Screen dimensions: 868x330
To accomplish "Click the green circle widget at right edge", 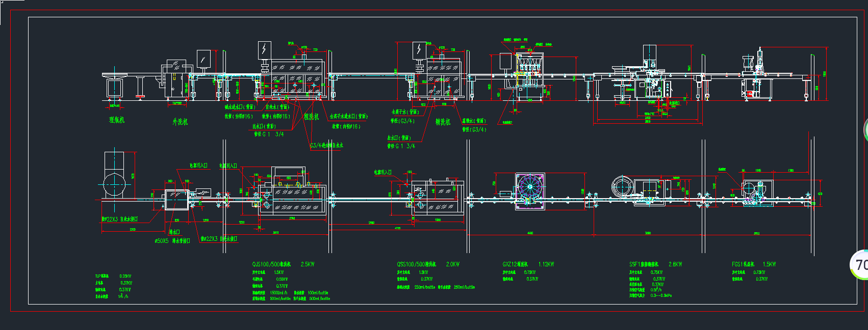I will 865,130.
